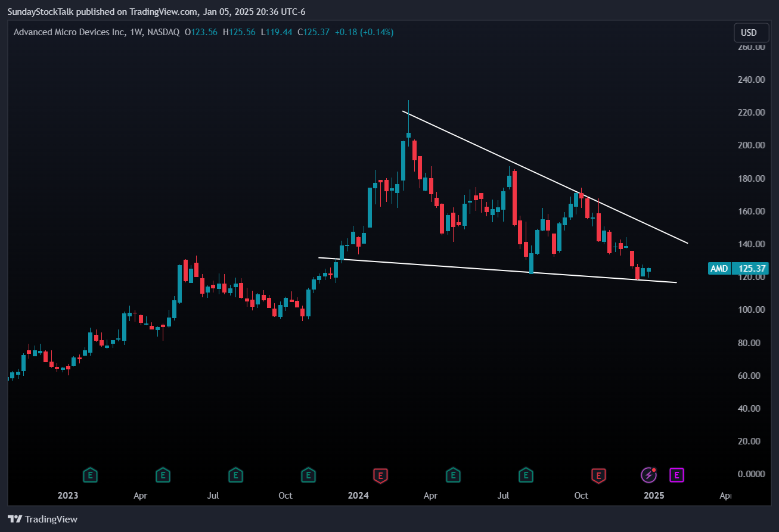779x532 pixels.
Task: Click the 220.00 price axis label
Action: tap(751, 113)
